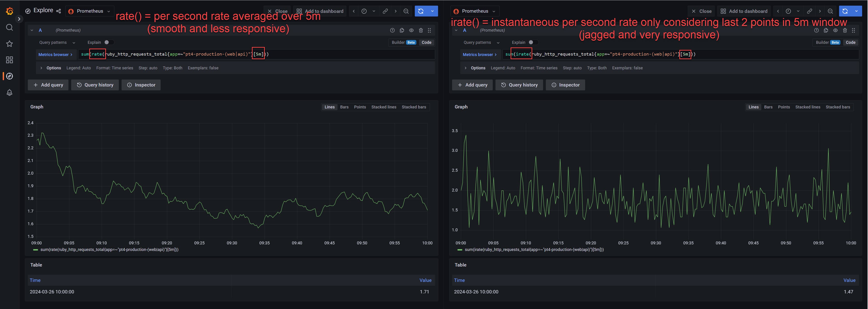Open query help for right pane query A

(816, 30)
